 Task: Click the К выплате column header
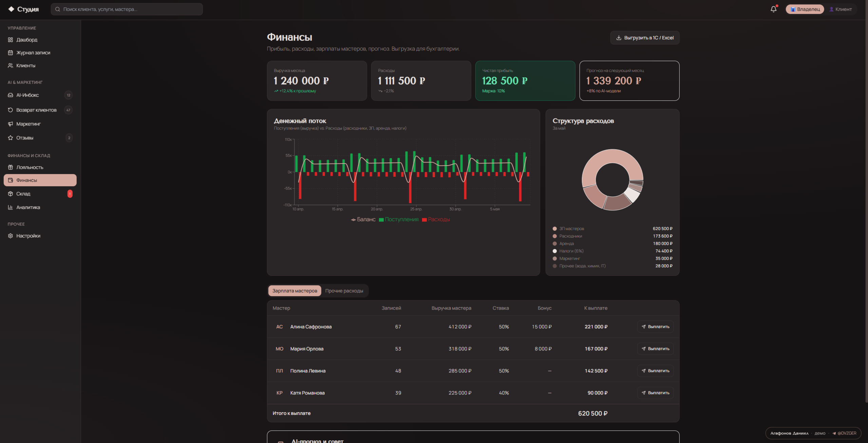596,308
